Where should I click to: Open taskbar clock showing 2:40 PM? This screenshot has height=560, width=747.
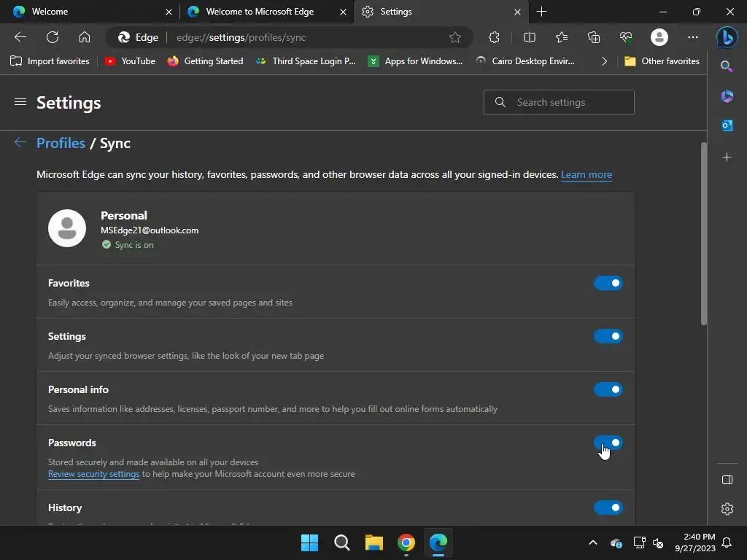point(695,542)
